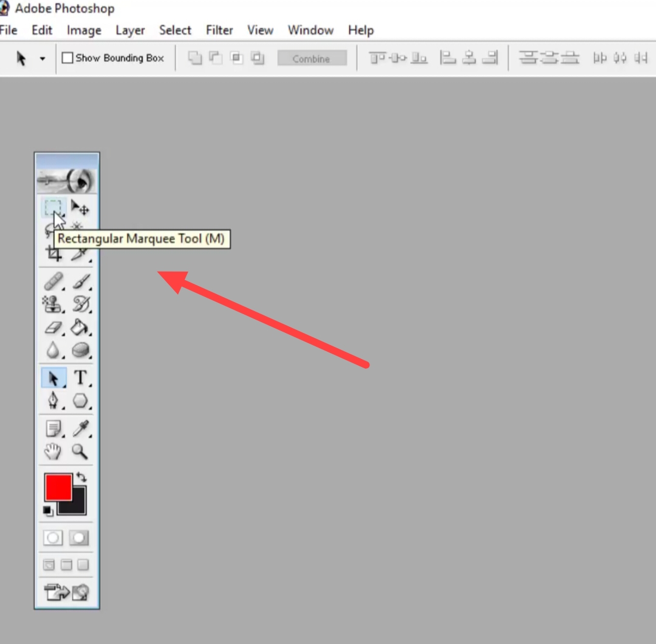Open the Edit menu
The width and height of the screenshot is (656, 644).
42,30
